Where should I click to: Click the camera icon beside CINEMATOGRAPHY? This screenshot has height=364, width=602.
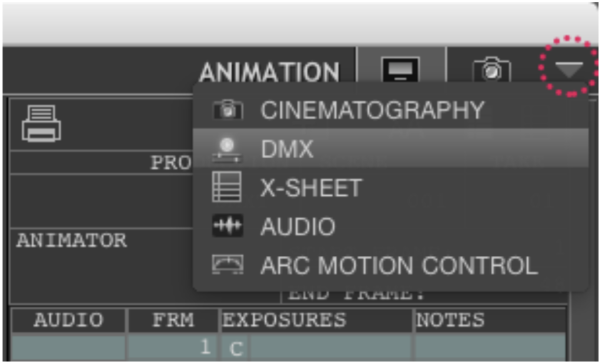coord(228,109)
